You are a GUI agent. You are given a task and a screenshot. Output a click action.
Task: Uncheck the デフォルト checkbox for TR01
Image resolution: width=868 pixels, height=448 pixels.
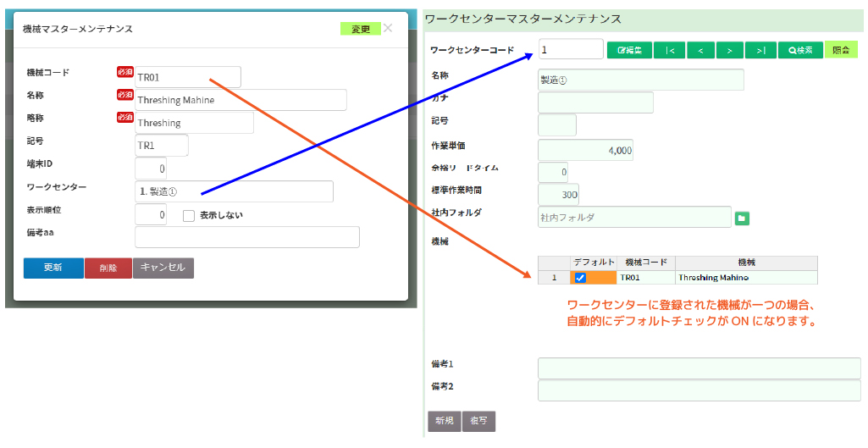(580, 278)
